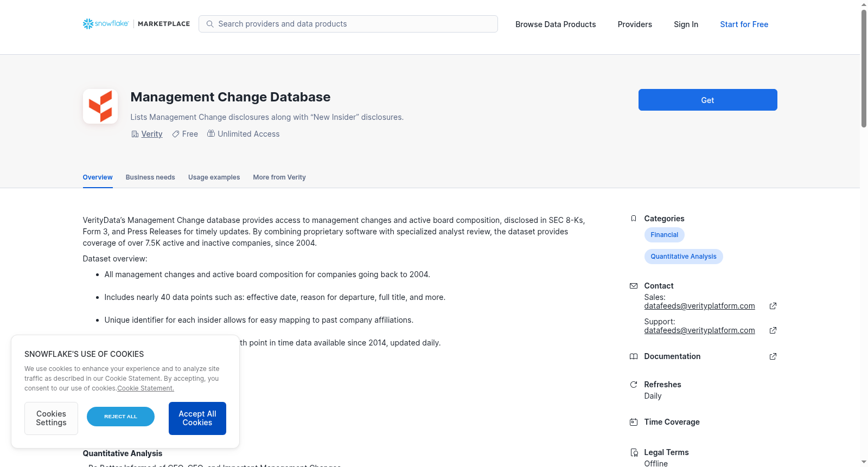Click Reject All cookies button

pos(120,417)
